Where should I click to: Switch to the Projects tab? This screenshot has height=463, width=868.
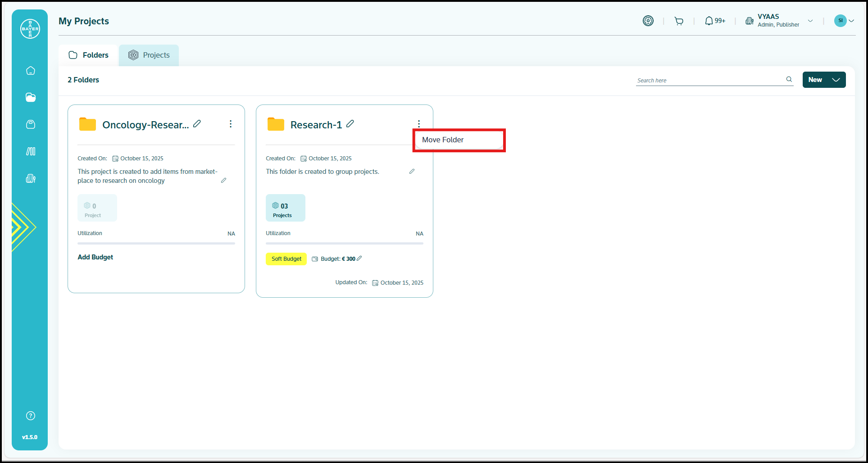click(x=149, y=55)
